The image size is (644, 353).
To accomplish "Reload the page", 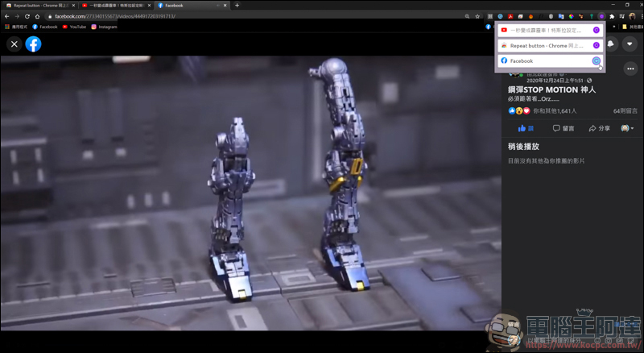I will (27, 16).
